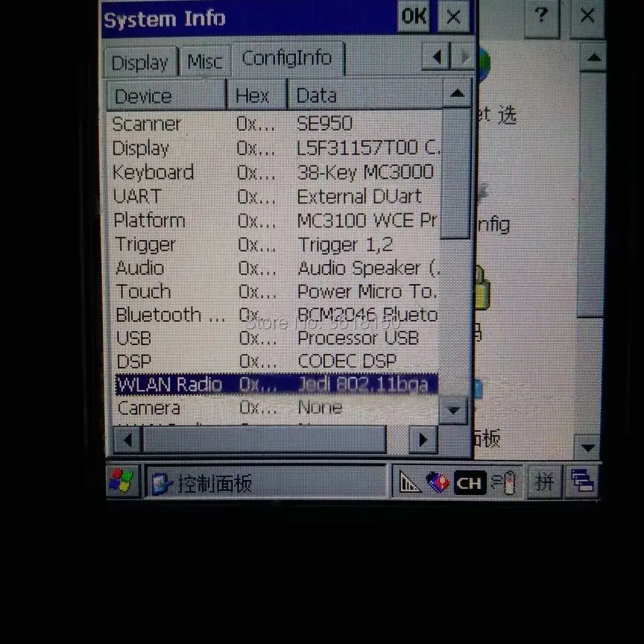Click the ruler triangle tray icon
644x644 pixels.
409,482
